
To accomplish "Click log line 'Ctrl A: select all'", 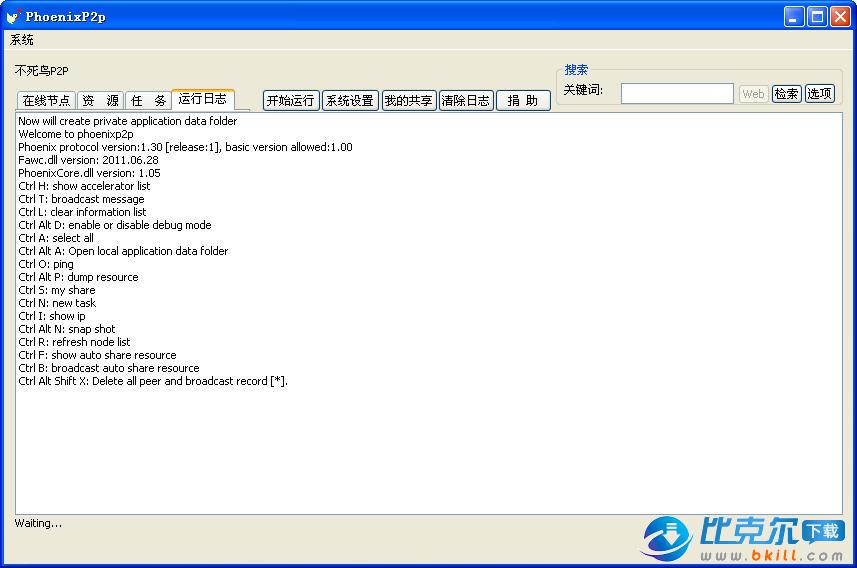I will point(56,238).
